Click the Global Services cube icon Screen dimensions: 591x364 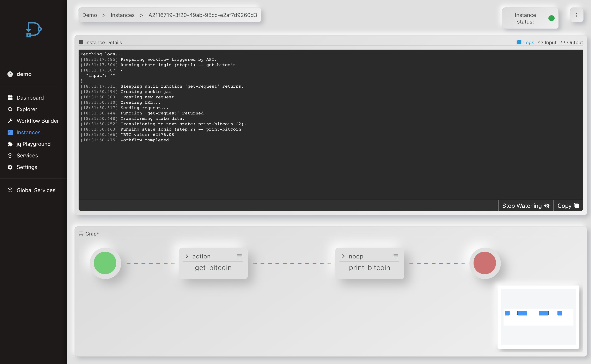10,190
